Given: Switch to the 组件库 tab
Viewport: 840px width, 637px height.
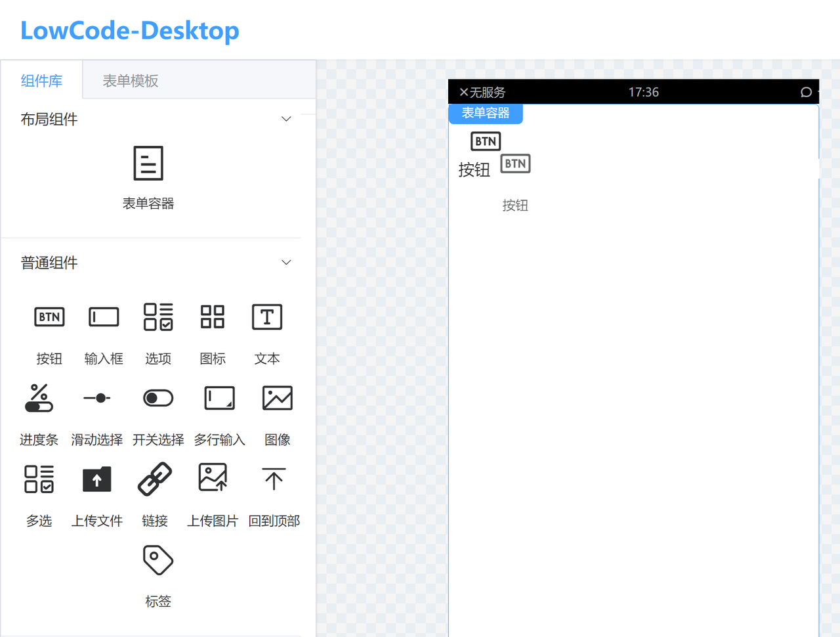Looking at the screenshot, I should [42, 79].
